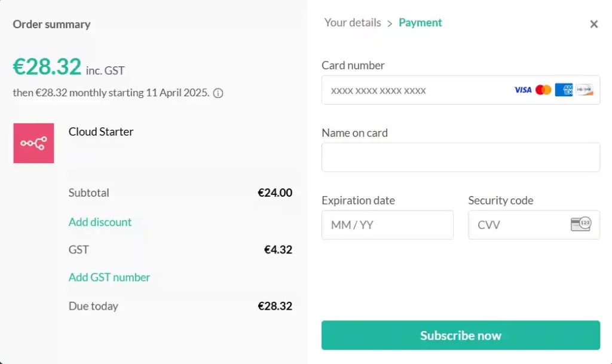Click the pink Cloud Starter product icon
Screen dimensions: 612x364
coord(33,143)
